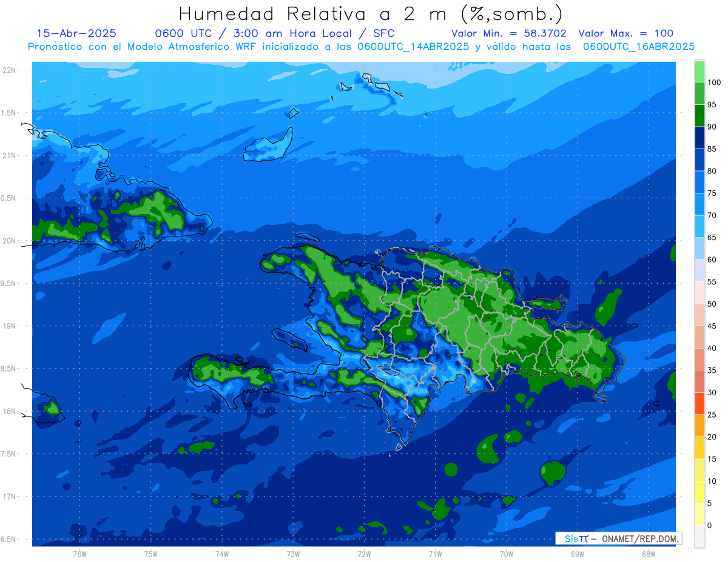Click the "8.5N" latitude label

click(x=8, y=369)
